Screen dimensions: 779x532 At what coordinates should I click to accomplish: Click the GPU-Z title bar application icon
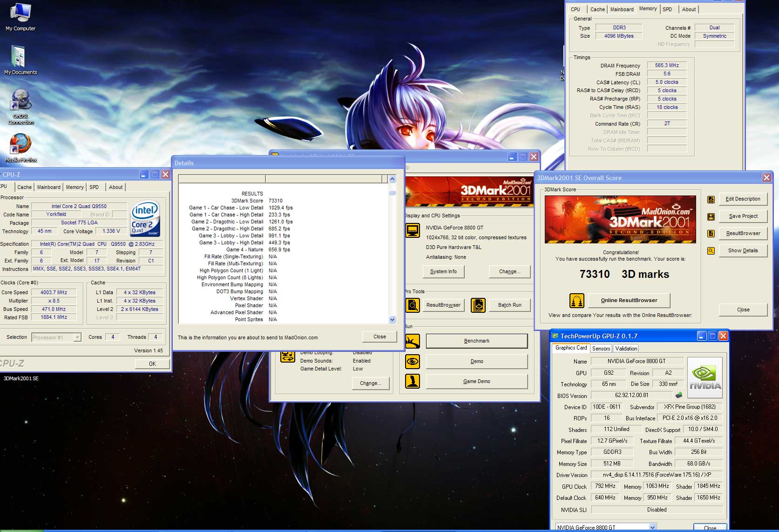pyautogui.click(x=555, y=336)
